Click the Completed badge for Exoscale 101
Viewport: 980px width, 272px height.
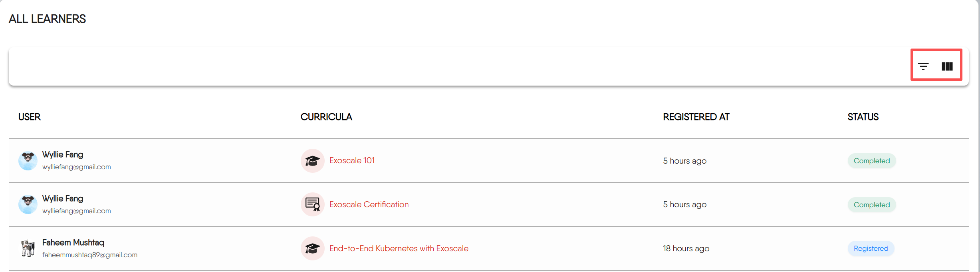click(x=871, y=161)
